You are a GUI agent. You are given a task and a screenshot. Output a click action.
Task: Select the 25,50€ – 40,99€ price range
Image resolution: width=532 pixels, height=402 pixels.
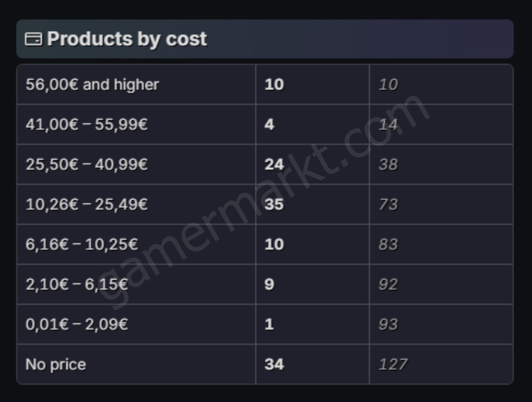[86, 164]
